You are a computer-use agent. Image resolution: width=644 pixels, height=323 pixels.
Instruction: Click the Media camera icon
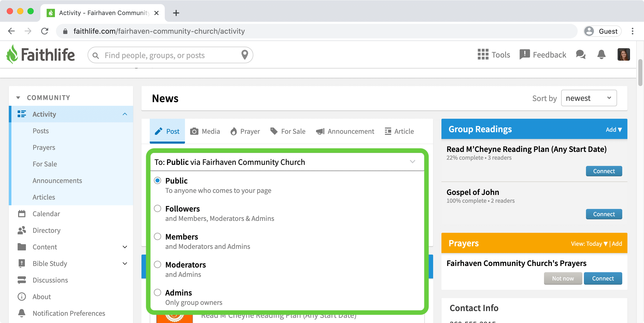(x=194, y=131)
